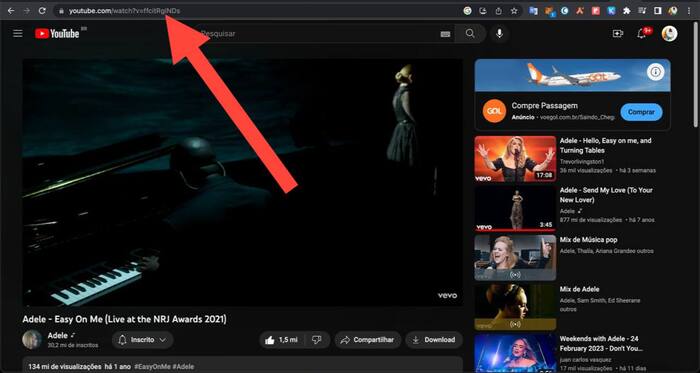Click the Compartilhar share button
The image size is (700, 373).
click(367, 340)
